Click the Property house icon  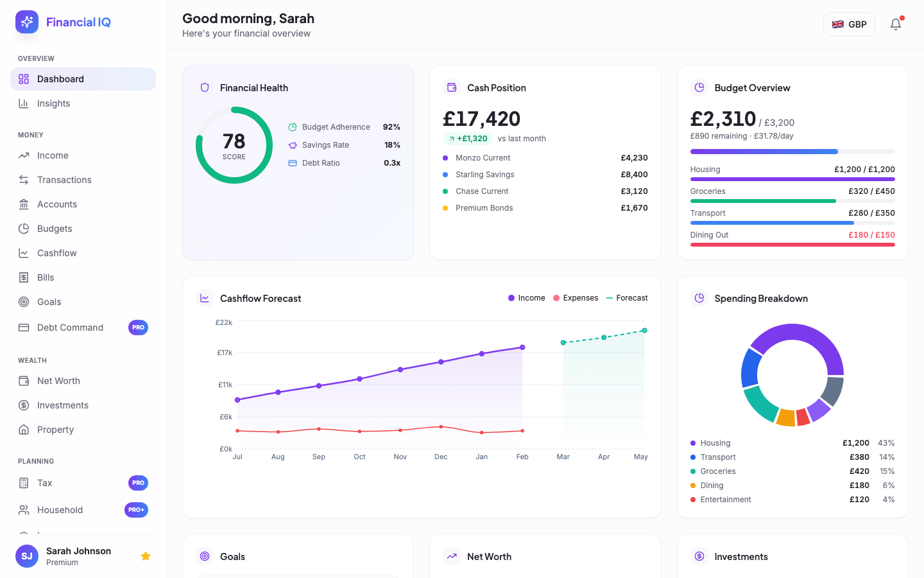coord(23,429)
